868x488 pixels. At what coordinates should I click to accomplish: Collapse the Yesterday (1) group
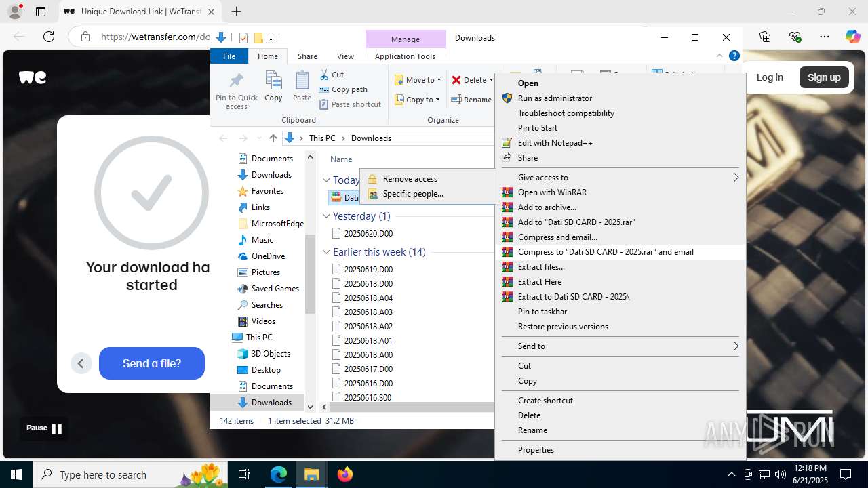coord(326,216)
